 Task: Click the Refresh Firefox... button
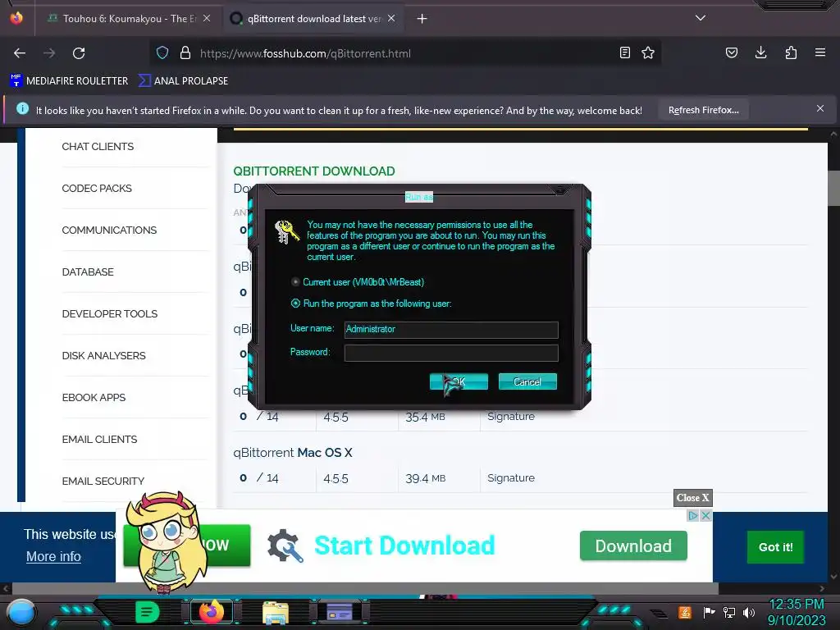point(703,110)
